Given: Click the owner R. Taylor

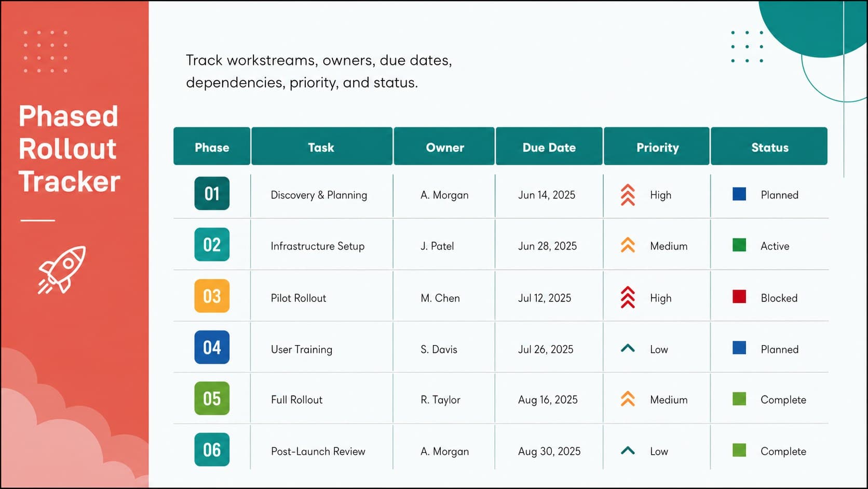Looking at the screenshot, I should pyautogui.click(x=440, y=400).
